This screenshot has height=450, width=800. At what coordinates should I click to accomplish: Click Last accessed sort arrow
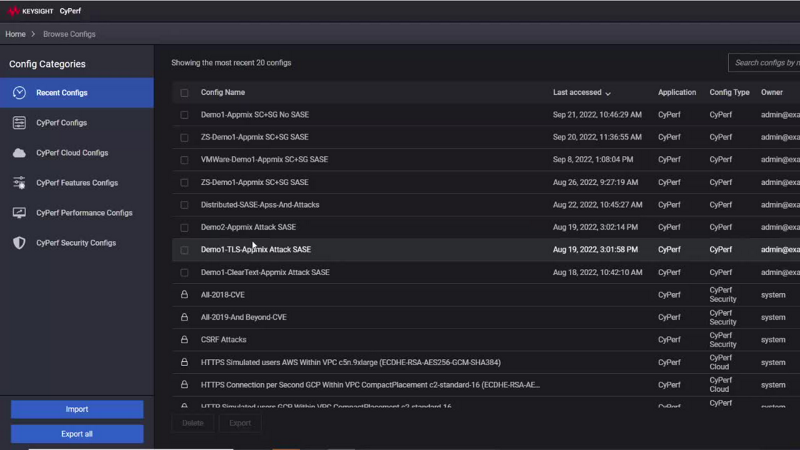click(x=608, y=93)
